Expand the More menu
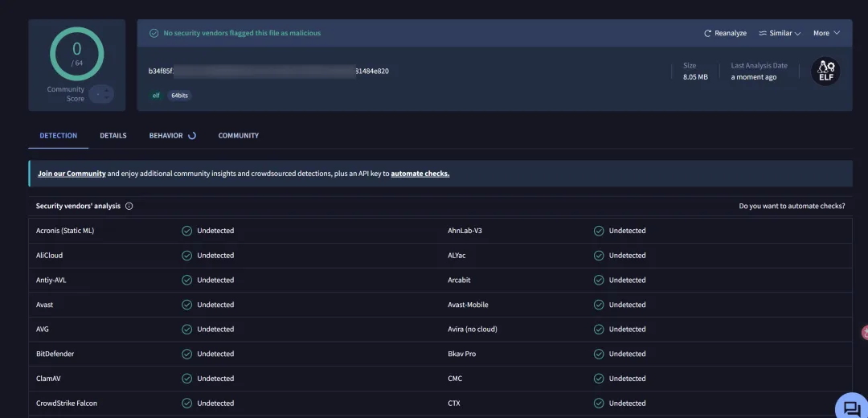This screenshot has height=418, width=868. [826, 33]
